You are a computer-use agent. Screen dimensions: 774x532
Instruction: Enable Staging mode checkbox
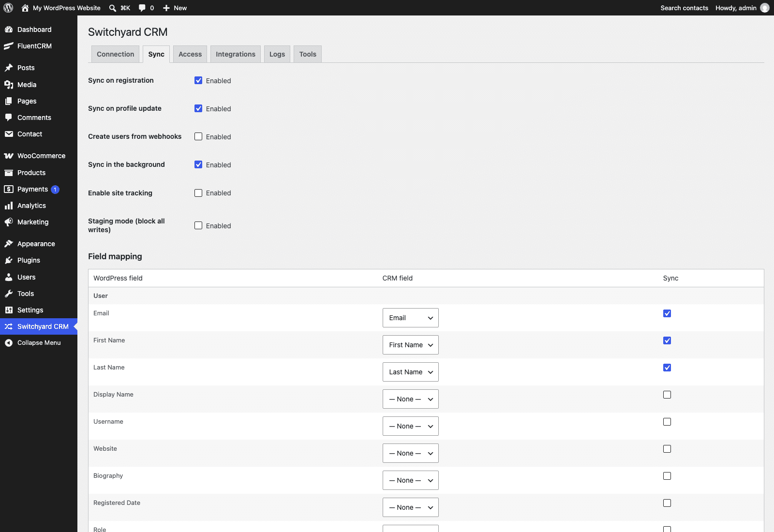pos(198,225)
